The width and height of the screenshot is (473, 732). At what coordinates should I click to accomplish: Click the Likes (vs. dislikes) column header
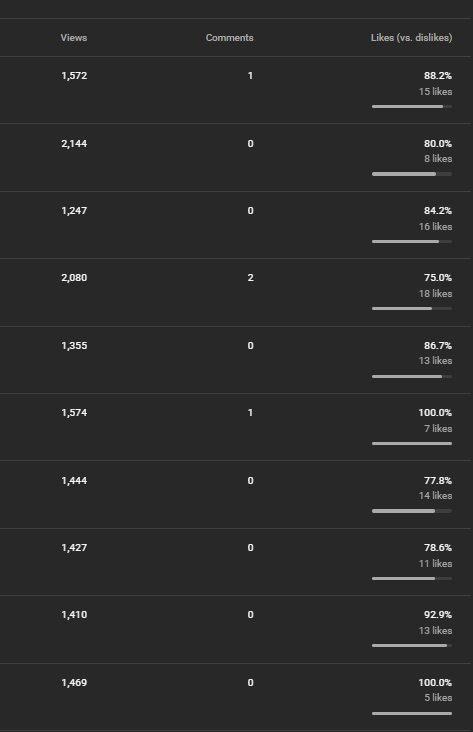(411, 38)
